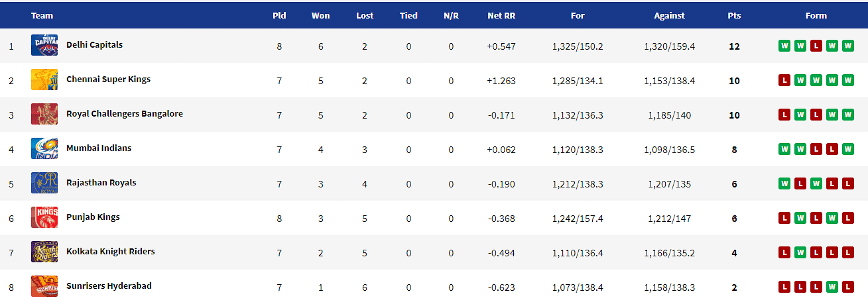The height and width of the screenshot is (308, 868).
Task: Sort table by the Pts column header
Action: pos(734,15)
